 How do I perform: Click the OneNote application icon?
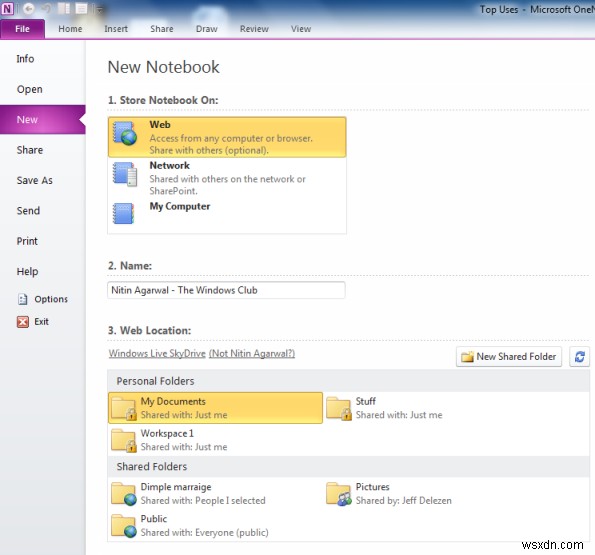[8, 9]
